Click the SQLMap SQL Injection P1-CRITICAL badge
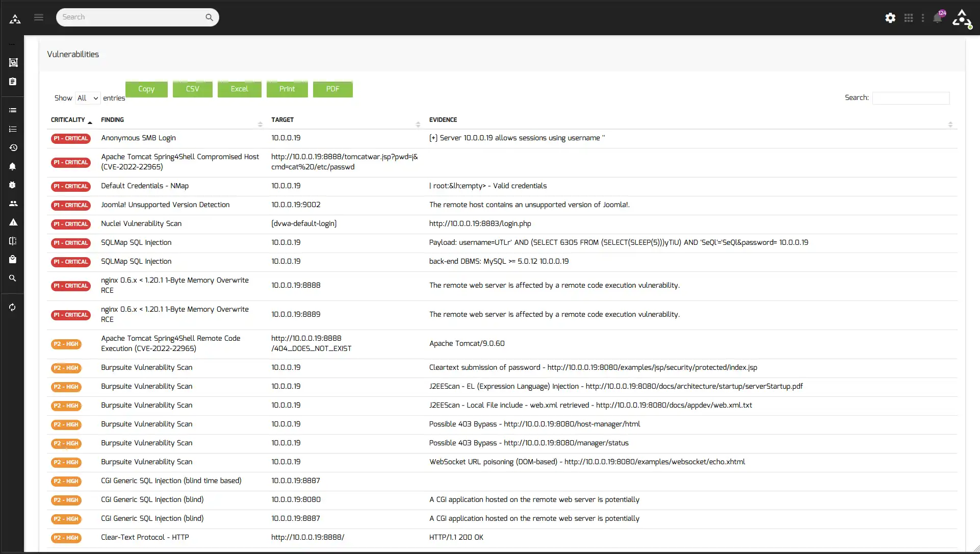 click(71, 243)
